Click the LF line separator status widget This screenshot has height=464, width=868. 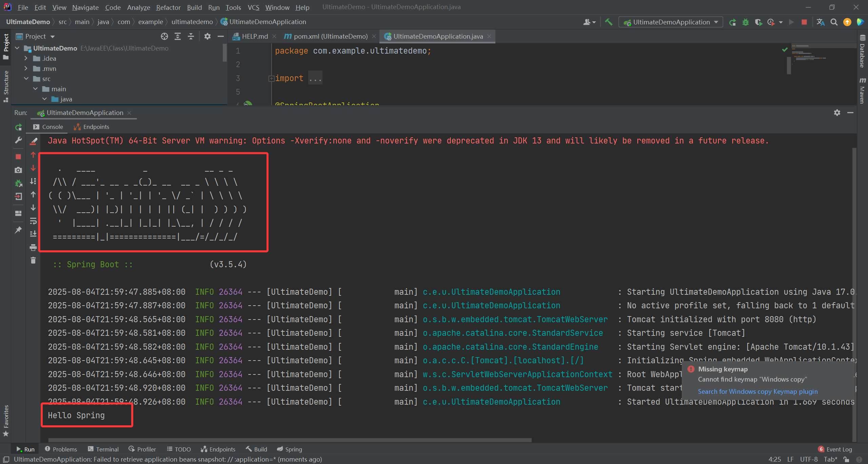790,459
